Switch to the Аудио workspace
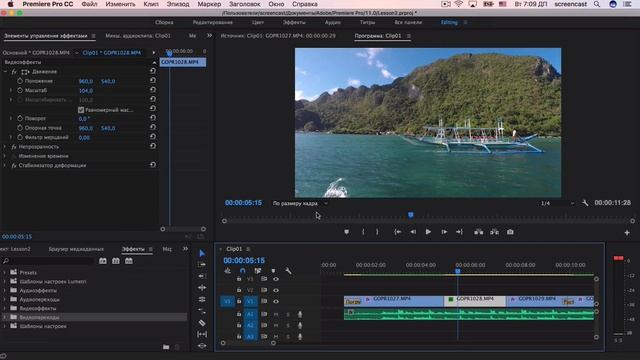The image size is (640, 360). tap(333, 22)
